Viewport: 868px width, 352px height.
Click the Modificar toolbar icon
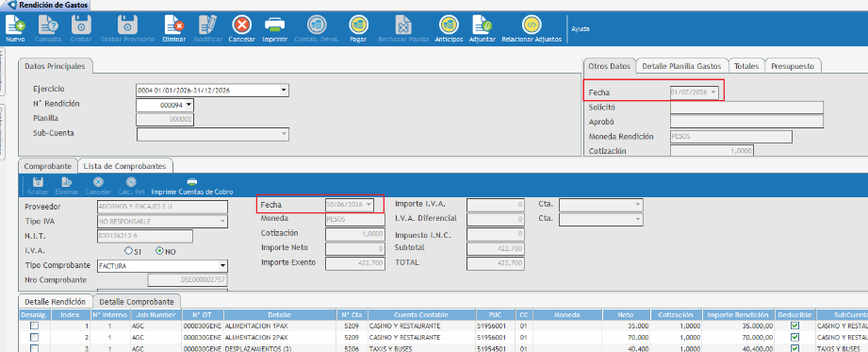pyautogui.click(x=208, y=25)
